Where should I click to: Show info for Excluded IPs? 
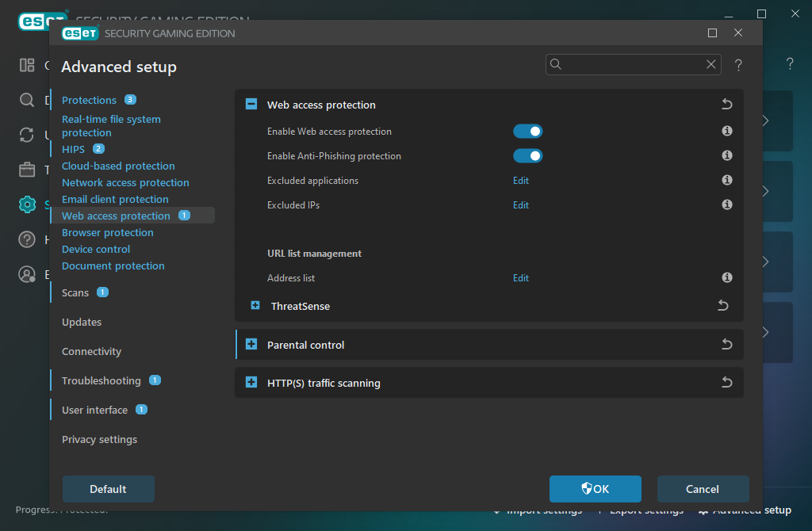click(x=727, y=204)
